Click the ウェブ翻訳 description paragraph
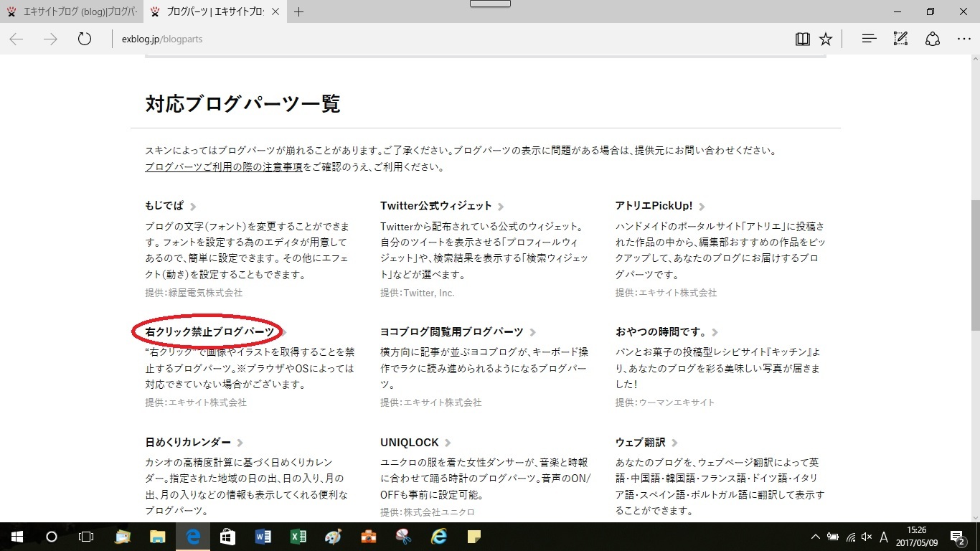Image resolution: width=980 pixels, height=551 pixels. click(720, 486)
